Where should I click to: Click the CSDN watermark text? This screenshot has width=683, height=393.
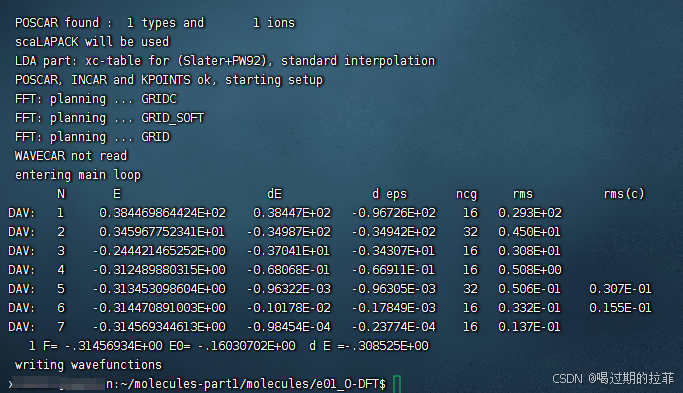613,378
